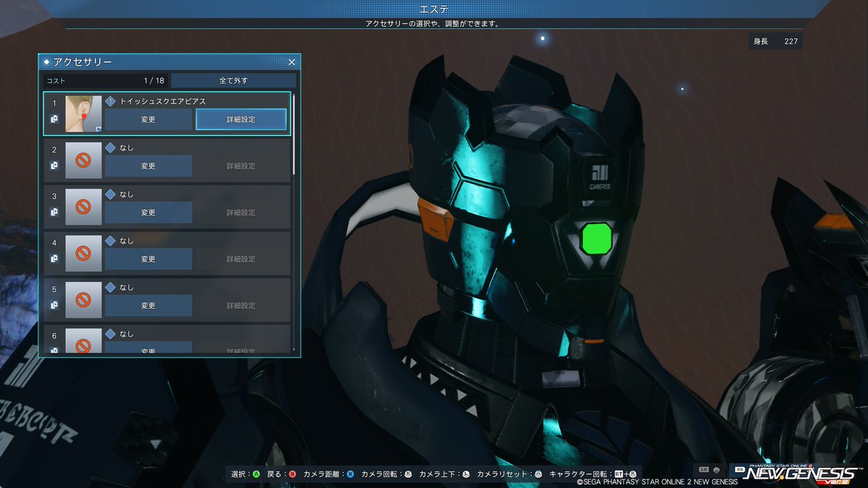Click the copy icon for slot 4

[x=54, y=259]
